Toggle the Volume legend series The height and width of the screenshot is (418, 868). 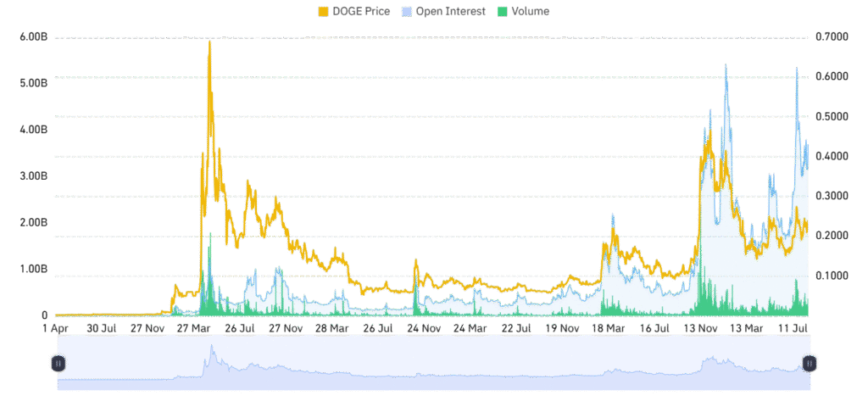522,11
